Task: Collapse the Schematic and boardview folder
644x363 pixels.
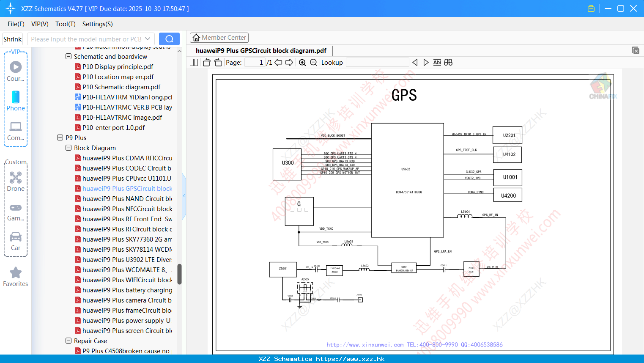Action: [69, 56]
